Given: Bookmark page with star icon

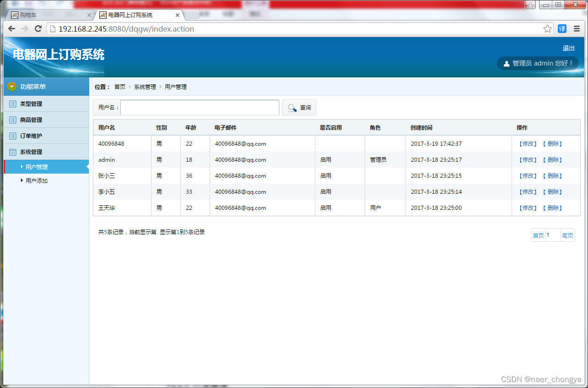Looking at the screenshot, I should [x=547, y=29].
